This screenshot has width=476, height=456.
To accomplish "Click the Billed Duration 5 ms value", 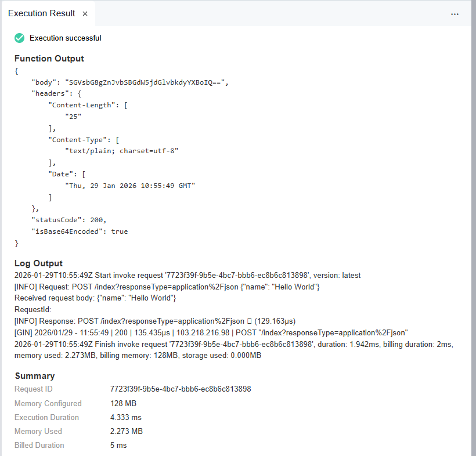I will point(118,446).
